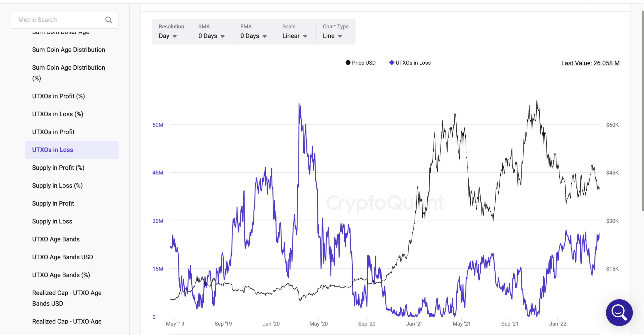The width and height of the screenshot is (644, 335).
Task: Click the page vertical scrollbar thumb
Action: click(643, 111)
